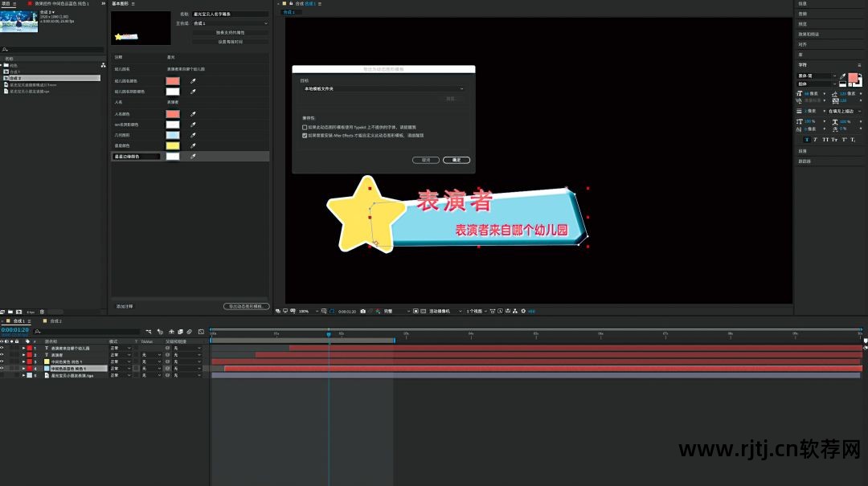Click eyedropper beside the yellow star color swatch

(193, 145)
